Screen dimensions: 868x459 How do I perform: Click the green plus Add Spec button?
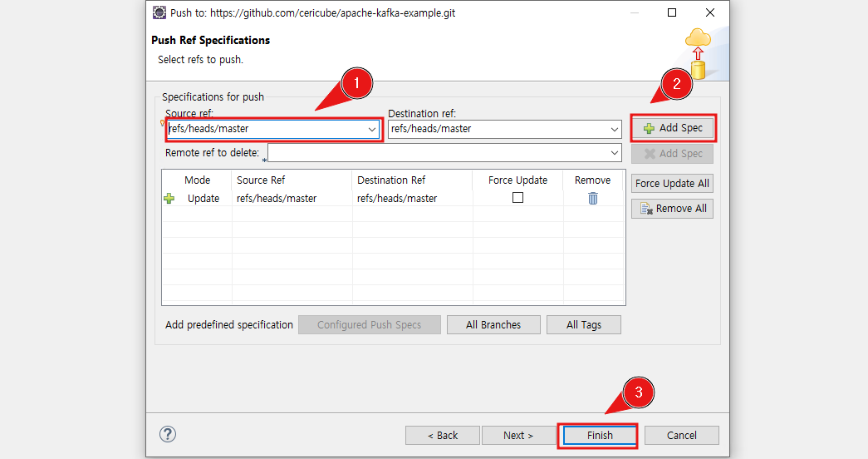pos(673,128)
